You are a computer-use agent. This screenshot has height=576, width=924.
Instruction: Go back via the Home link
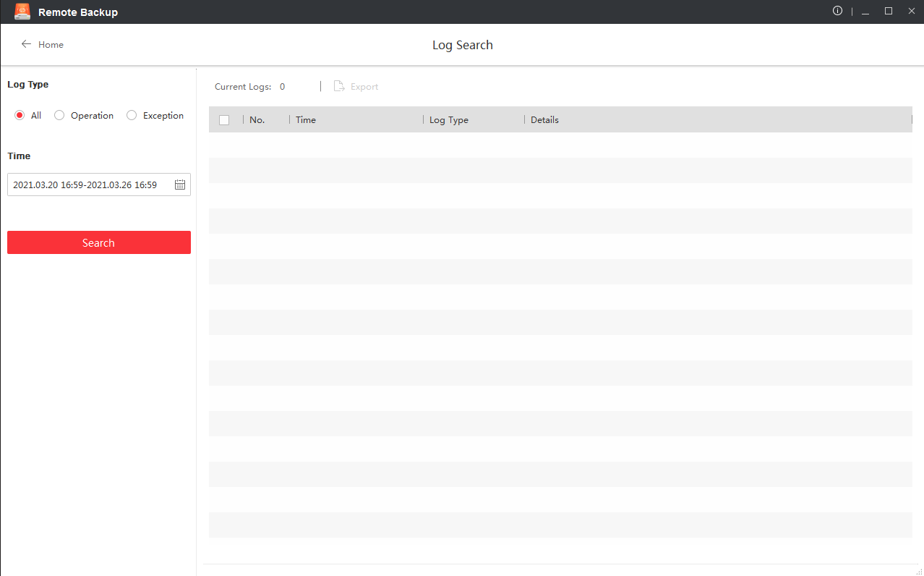click(x=51, y=45)
